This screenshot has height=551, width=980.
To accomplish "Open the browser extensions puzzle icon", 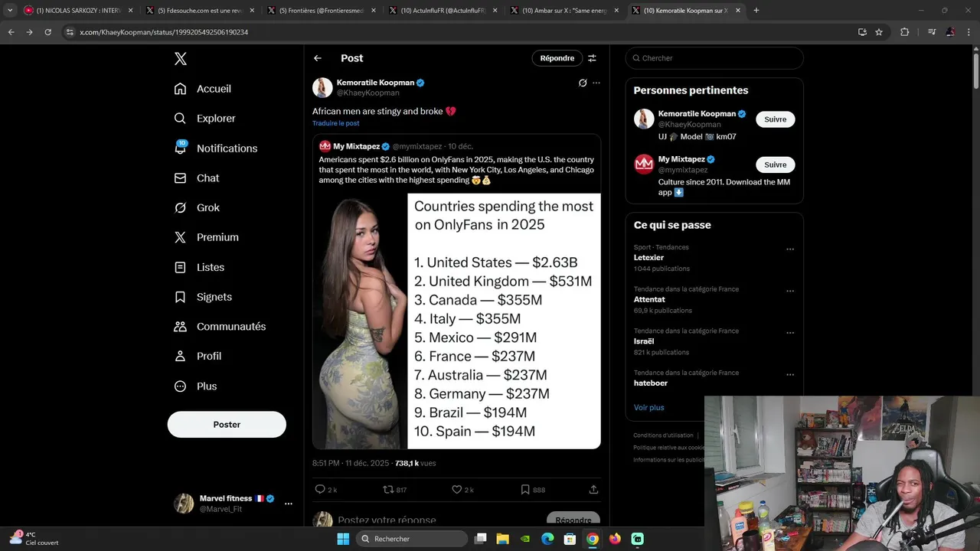I will (905, 32).
